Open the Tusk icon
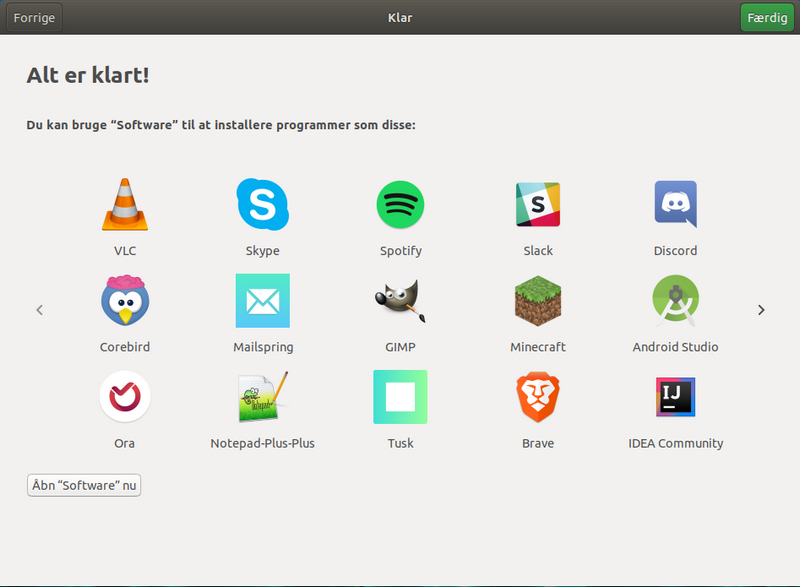 400,396
